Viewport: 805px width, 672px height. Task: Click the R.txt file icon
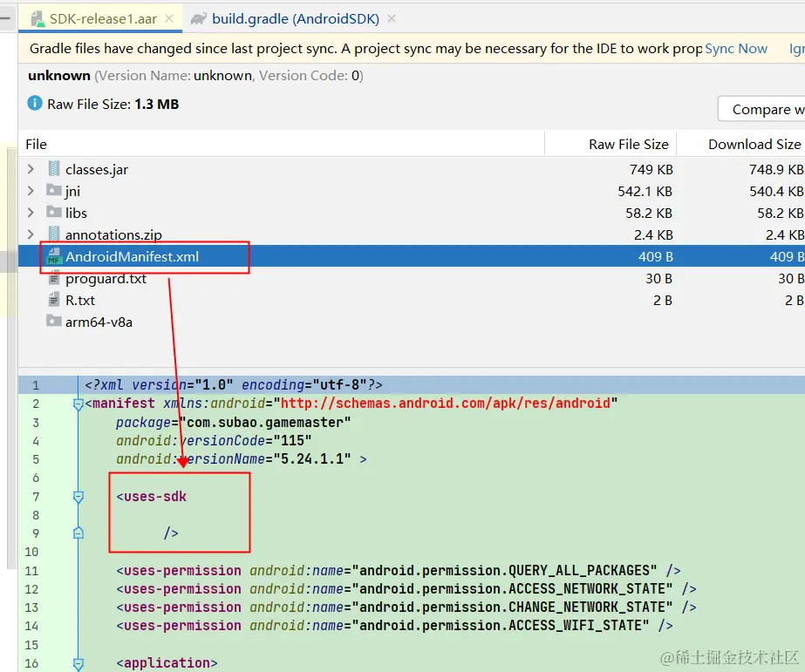tap(53, 300)
